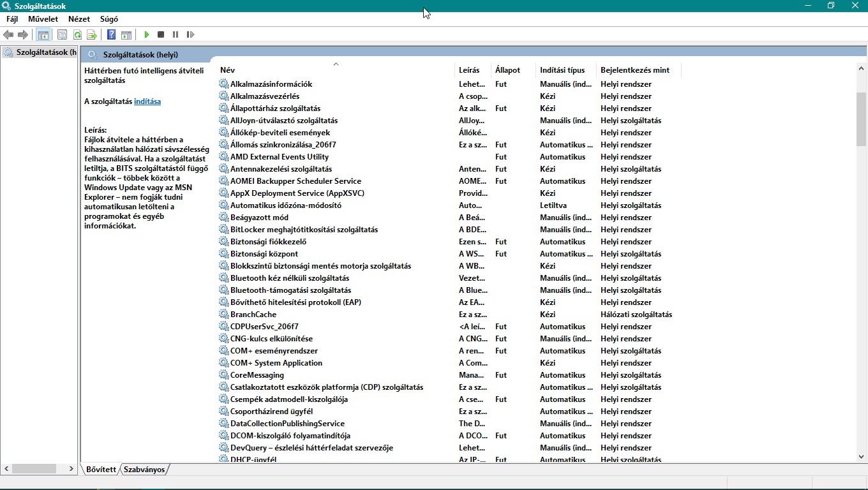Select the Állapottárház szolgáltatás row
This screenshot has width=868, height=490.
[449, 108]
